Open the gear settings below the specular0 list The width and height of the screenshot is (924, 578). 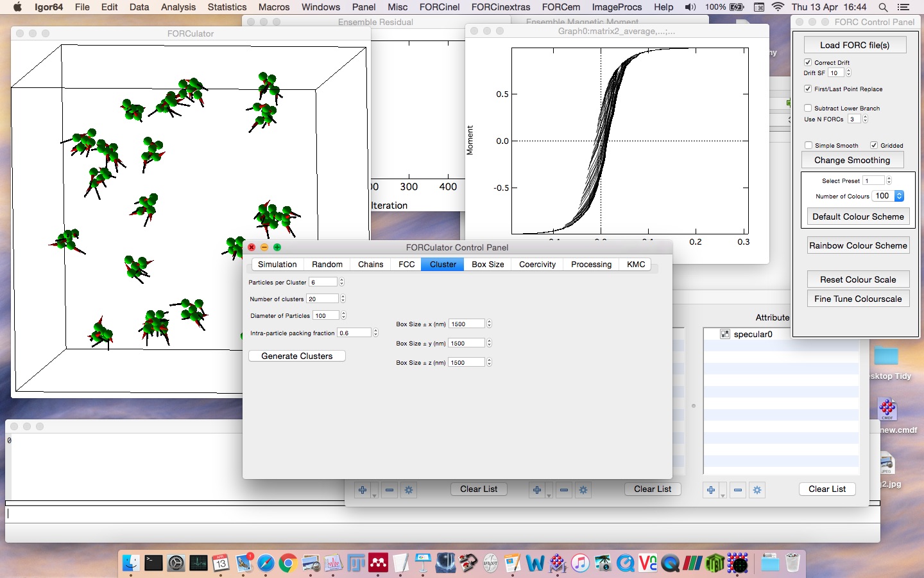tap(757, 490)
